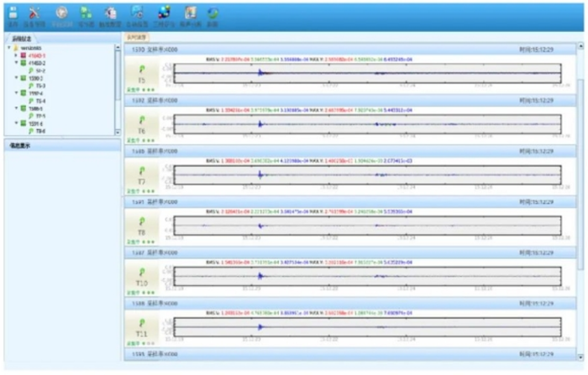The height and width of the screenshot is (375, 588).
Task: Click the 1592 waveform panel header bar
Action: (350, 101)
